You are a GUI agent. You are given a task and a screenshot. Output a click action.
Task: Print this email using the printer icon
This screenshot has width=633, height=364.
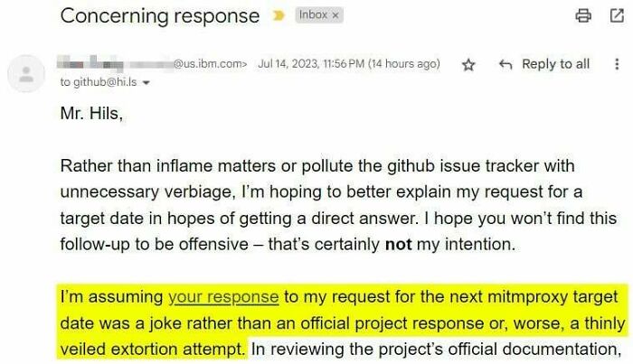(x=583, y=15)
